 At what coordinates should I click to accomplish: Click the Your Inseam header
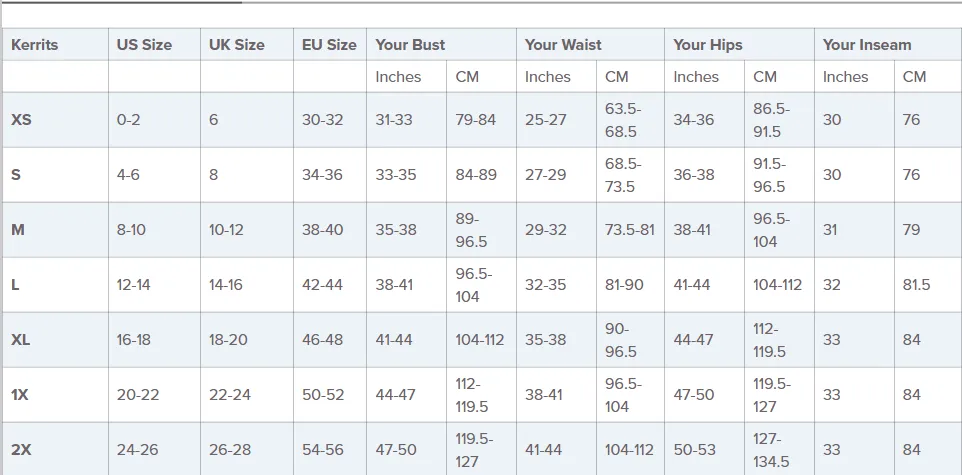(x=867, y=45)
